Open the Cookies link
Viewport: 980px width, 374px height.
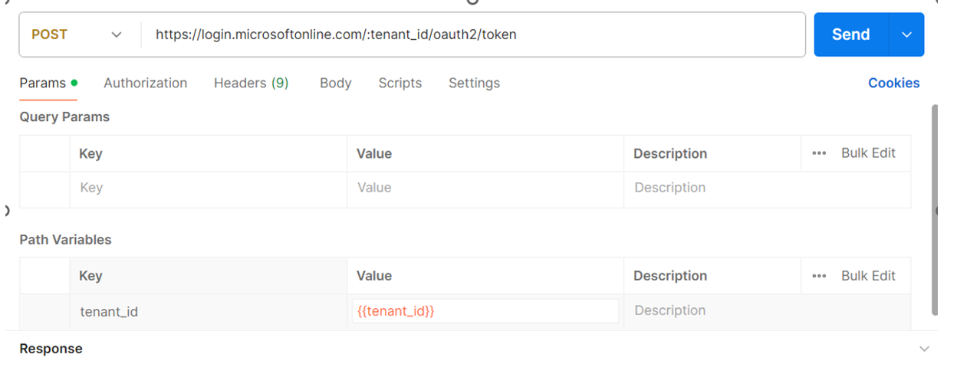[x=893, y=83]
